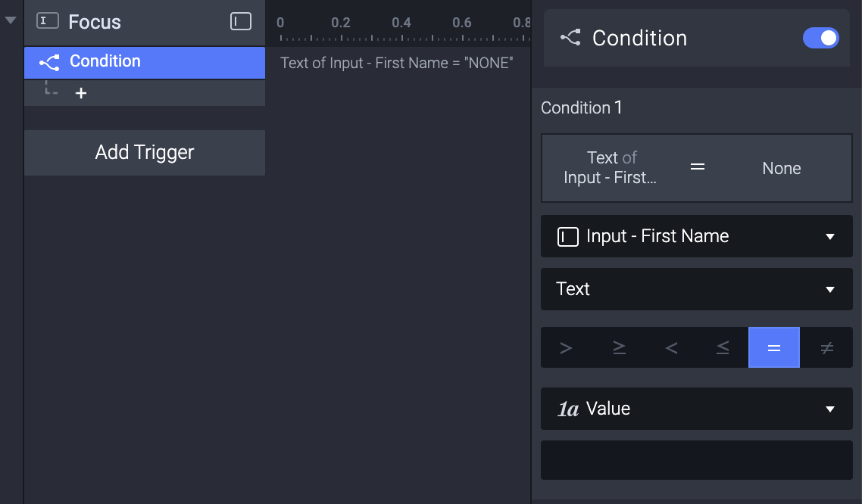Select the Focus trigger row
The image size is (862, 504).
click(x=145, y=22)
